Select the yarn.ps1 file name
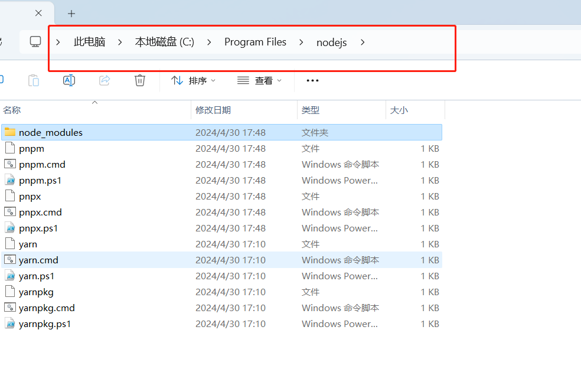Image resolution: width=581 pixels, height=392 pixels. 37,276
